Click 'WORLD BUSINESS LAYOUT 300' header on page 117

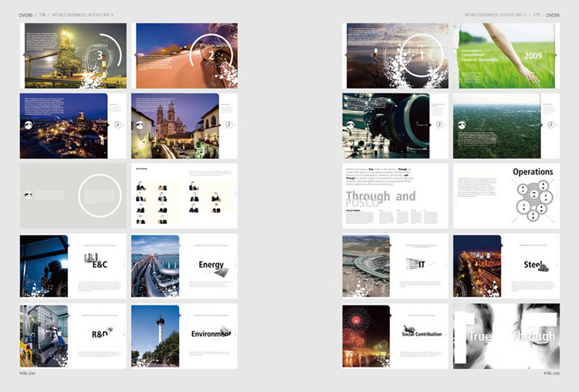pyautogui.click(x=495, y=15)
